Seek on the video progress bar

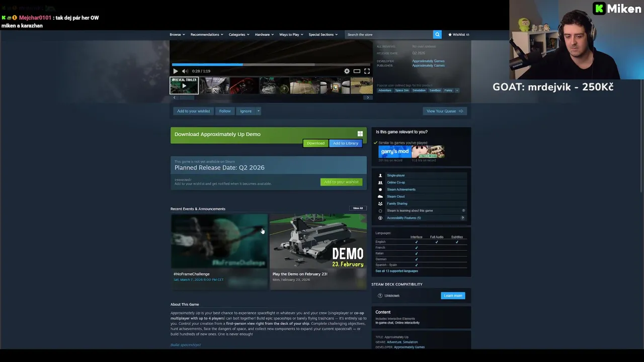coord(271,64)
